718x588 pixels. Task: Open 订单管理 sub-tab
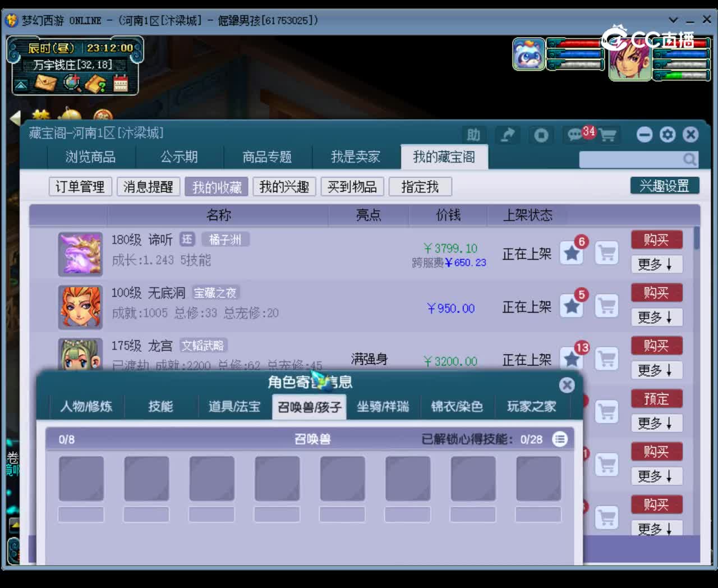click(80, 187)
